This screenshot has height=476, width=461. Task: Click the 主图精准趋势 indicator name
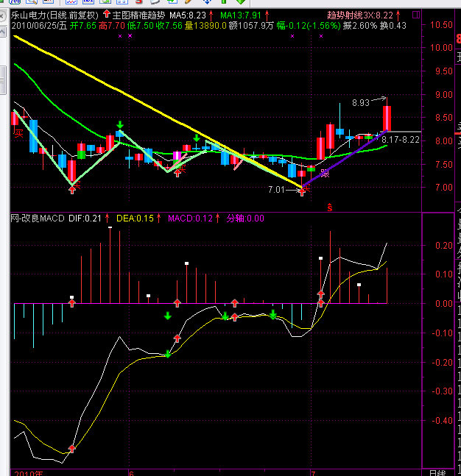coord(138,15)
